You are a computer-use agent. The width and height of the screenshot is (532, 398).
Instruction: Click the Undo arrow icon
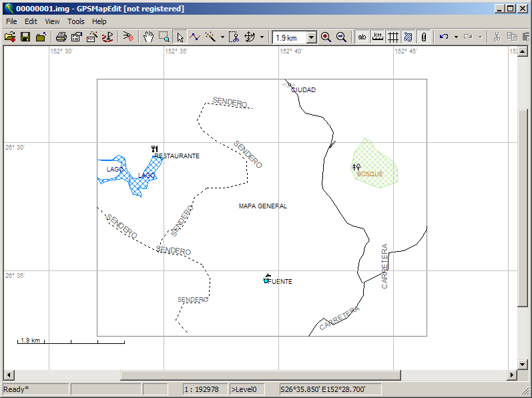click(x=444, y=37)
